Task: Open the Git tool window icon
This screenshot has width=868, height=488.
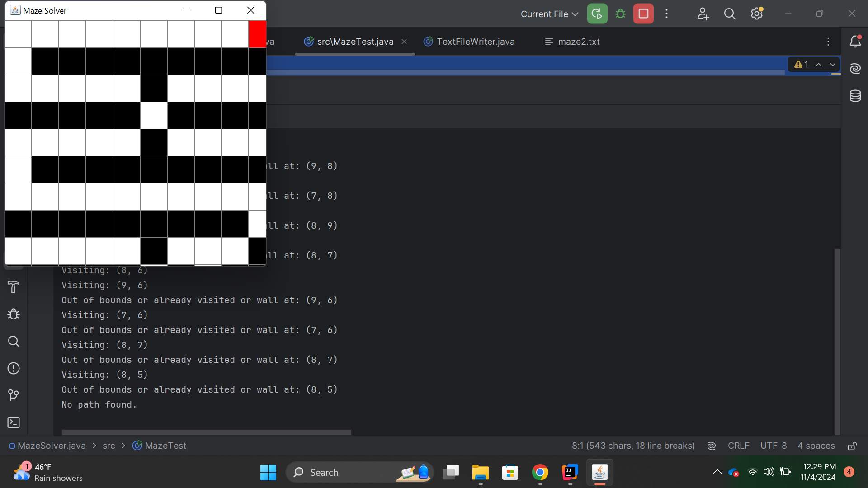Action: [14, 395]
